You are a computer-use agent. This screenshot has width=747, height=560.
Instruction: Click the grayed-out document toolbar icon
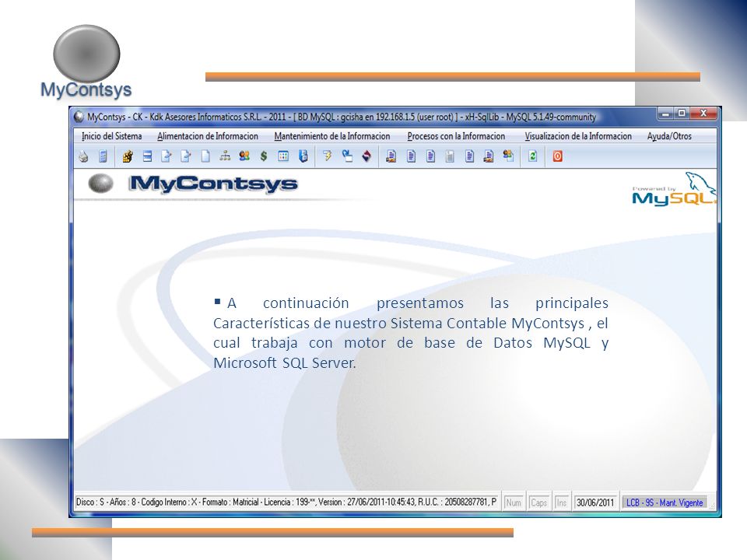pos(450,156)
